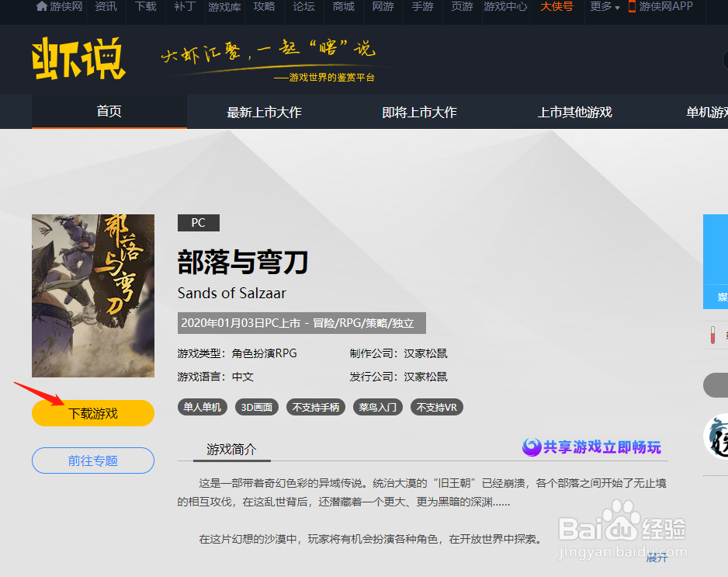
Task: Open the 手游 link
Action: tap(422, 6)
